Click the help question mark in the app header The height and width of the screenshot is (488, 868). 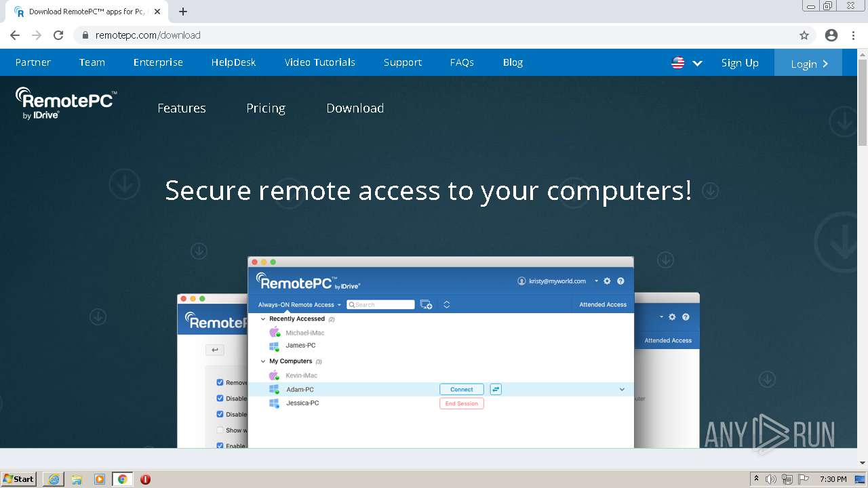(x=620, y=281)
